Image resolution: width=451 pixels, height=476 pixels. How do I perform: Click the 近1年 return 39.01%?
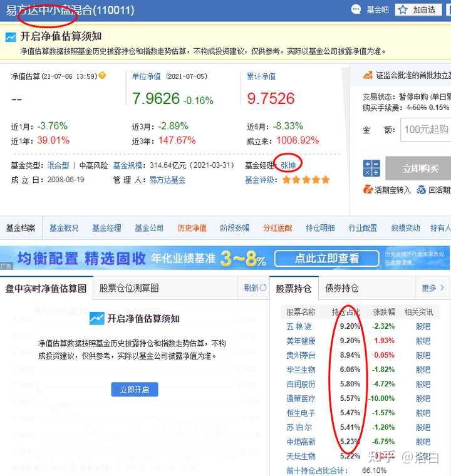pos(53,140)
